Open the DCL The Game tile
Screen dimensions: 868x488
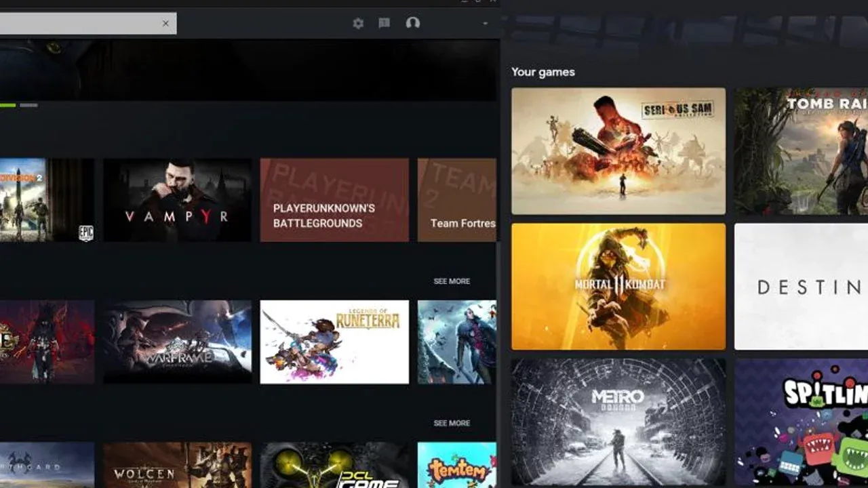[334, 465]
